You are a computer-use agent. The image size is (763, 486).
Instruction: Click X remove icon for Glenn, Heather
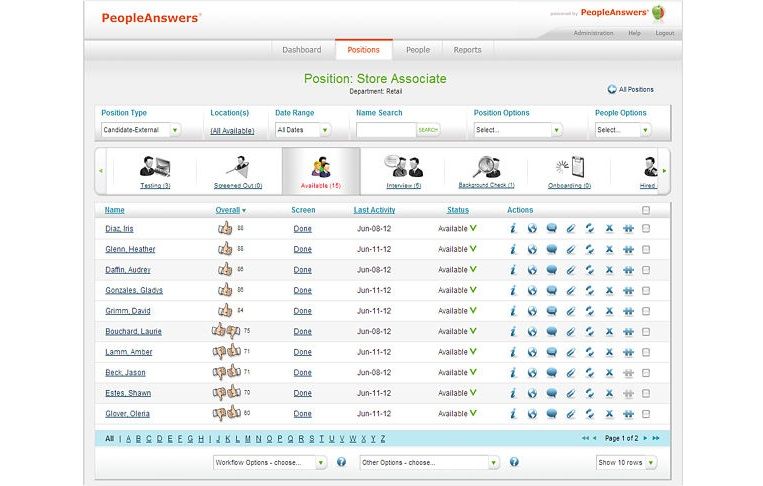pyautogui.click(x=609, y=249)
